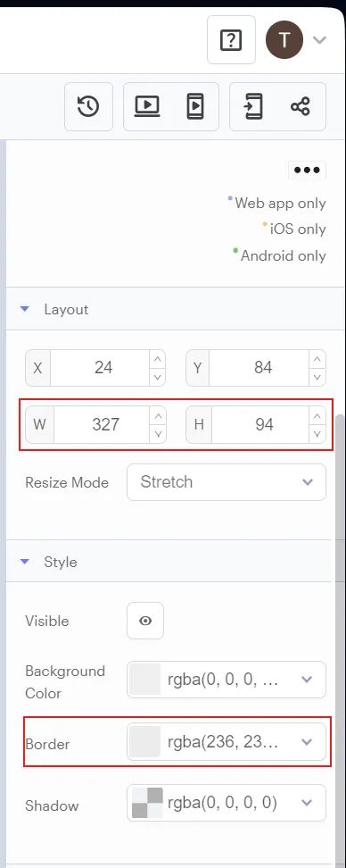Click the export to device icon
The height and width of the screenshot is (868, 346).
(x=253, y=107)
